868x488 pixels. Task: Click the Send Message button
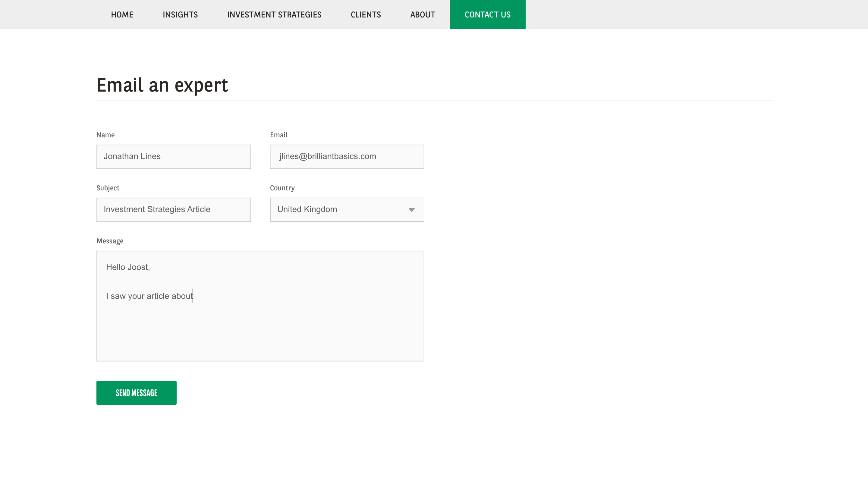tap(136, 392)
